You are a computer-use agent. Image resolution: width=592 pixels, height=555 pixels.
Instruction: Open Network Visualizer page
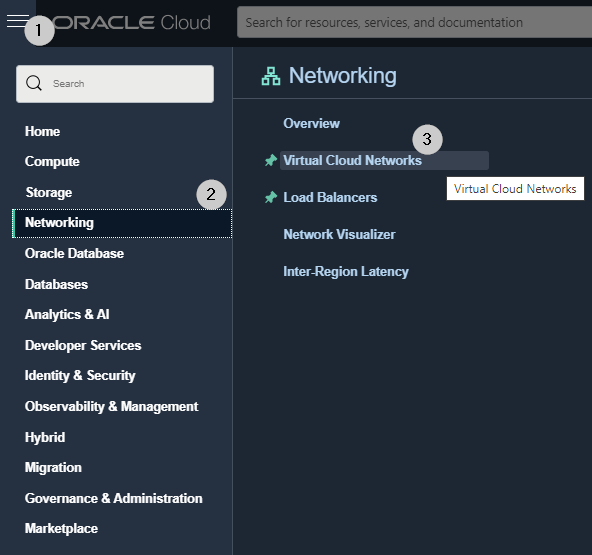pyautogui.click(x=339, y=234)
